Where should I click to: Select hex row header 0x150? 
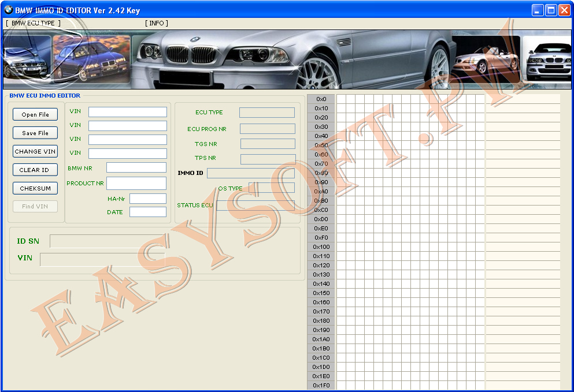click(321, 293)
